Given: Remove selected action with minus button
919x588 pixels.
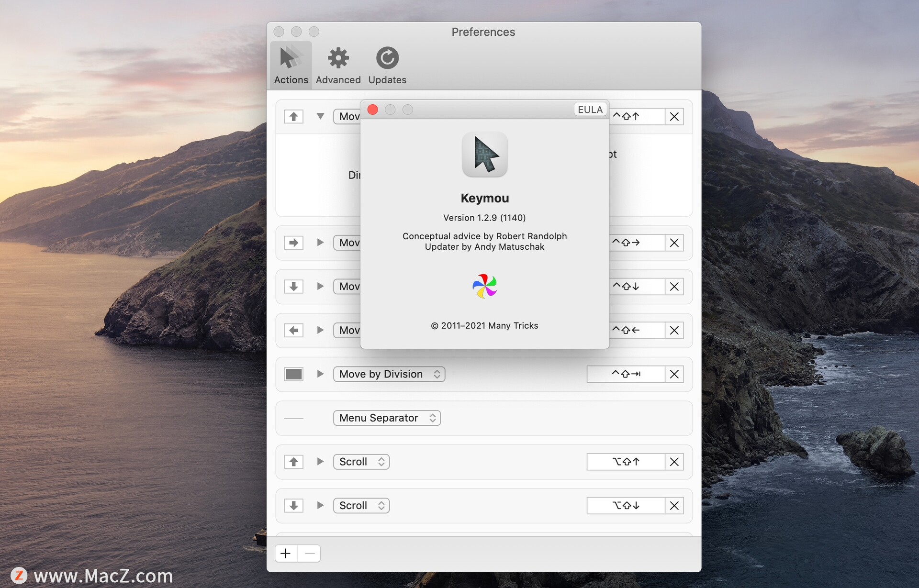Looking at the screenshot, I should (309, 554).
